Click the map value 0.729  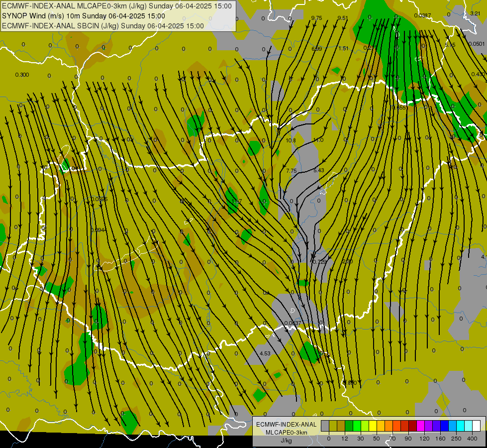(319, 262)
